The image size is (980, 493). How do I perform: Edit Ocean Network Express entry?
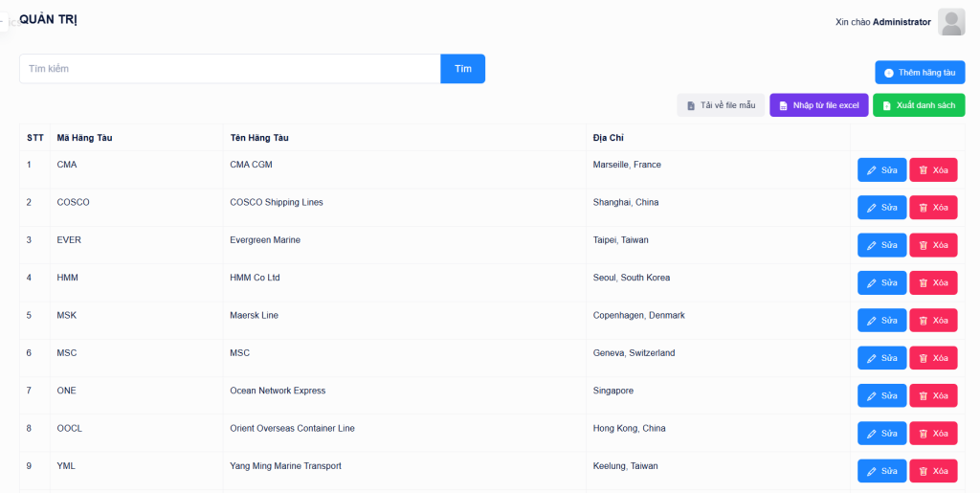(x=881, y=395)
